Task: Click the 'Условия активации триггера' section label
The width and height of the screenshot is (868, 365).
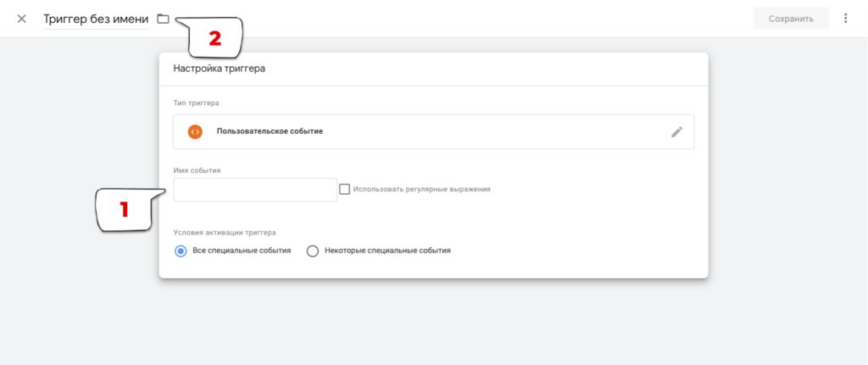Action: pyautogui.click(x=225, y=232)
